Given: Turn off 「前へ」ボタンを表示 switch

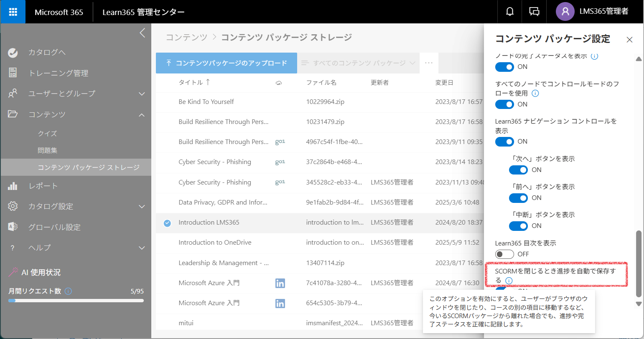Looking at the screenshot, I should (x=518, y=198).
